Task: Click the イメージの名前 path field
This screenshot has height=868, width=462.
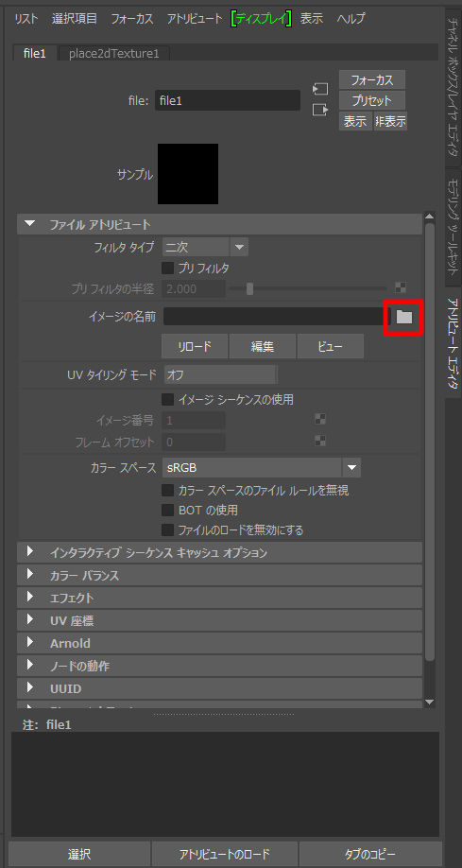Action: point(277,317)
